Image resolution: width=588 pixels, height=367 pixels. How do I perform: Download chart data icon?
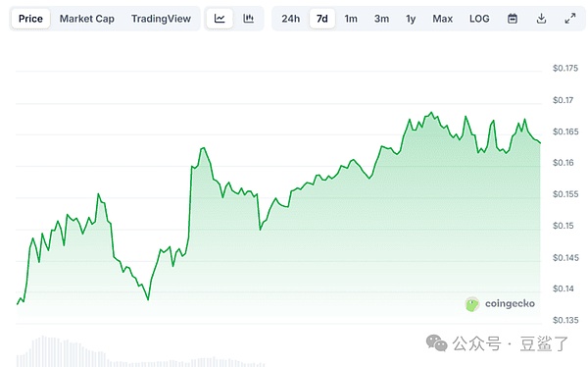pyautogui.click(x=541, y=19)
